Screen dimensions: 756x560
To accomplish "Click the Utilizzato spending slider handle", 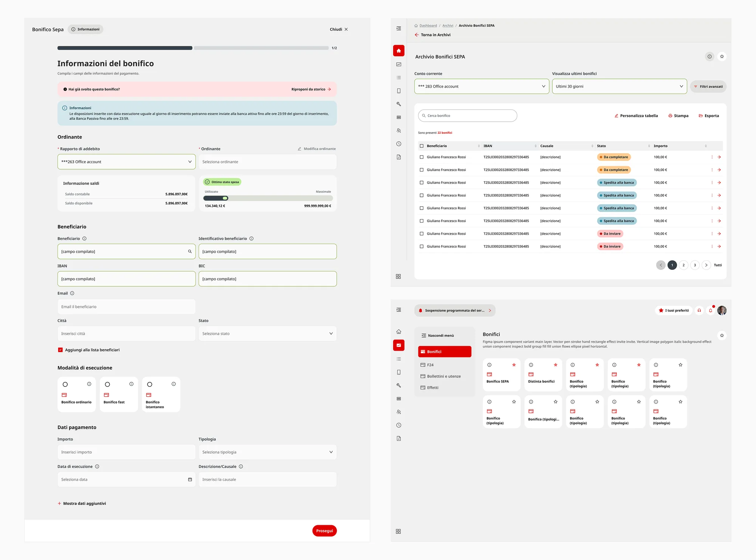I will coord(225,198).
